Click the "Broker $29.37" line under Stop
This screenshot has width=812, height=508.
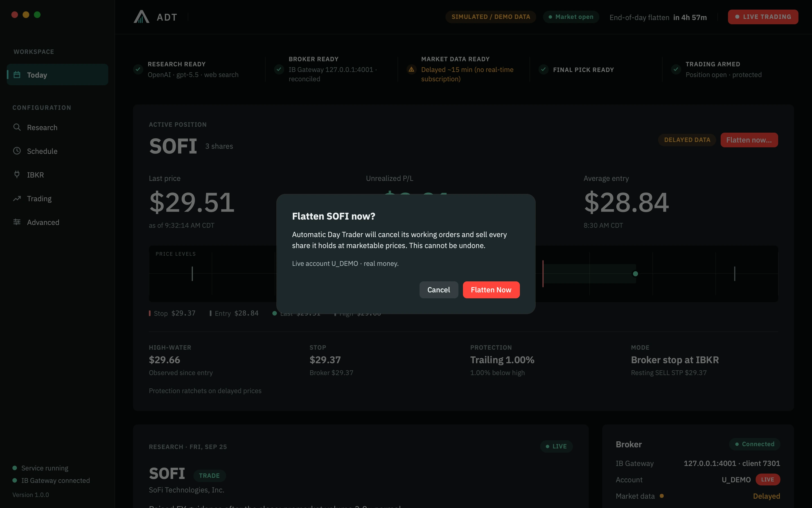pyautogui.click(x=332, y=373)
